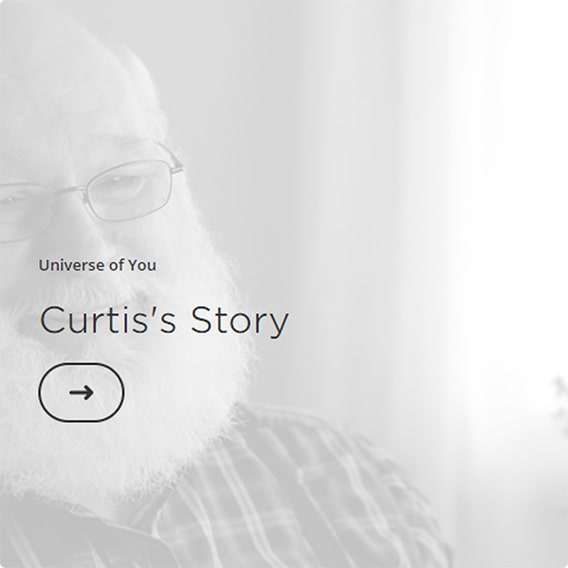Click the empty white area of banner
568x568 pixels.
click(x=507, y=181)
